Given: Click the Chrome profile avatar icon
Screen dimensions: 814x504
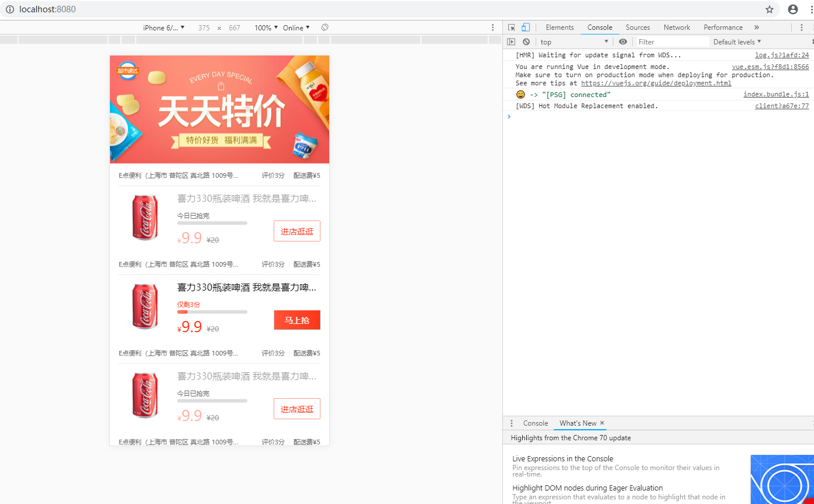Looking at the screenshot, I should [792, 9].
